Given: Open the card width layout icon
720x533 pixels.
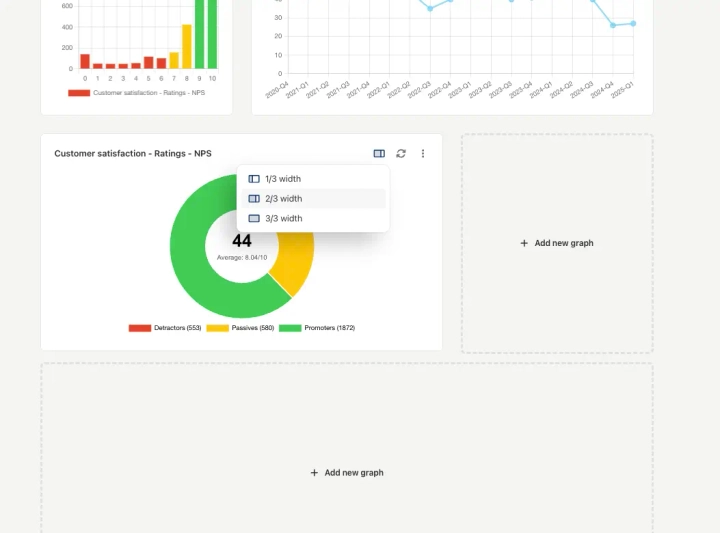Looking at the screenshot, I should 379,154.
